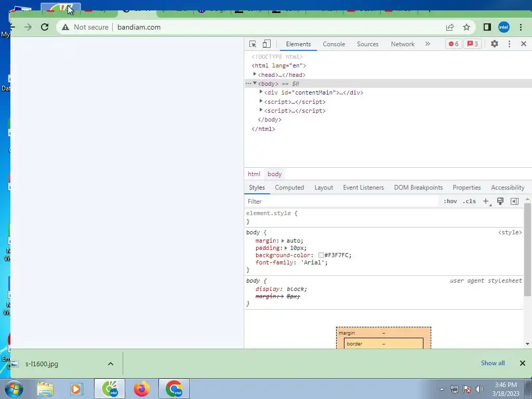This screenshot has width=532, height=399.
Task: Select the Elements tab
Action: [x=298, y=44]
